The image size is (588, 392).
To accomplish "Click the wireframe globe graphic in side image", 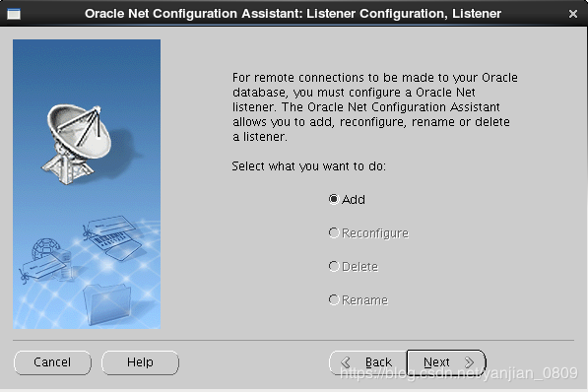I will pos(45,249).
